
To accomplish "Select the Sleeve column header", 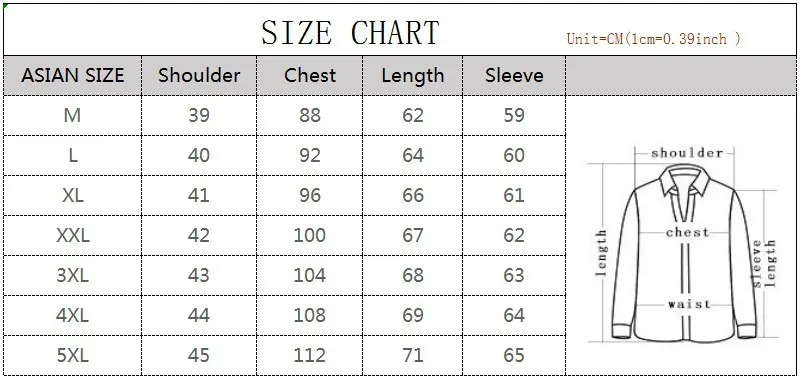I will coord(514,75).
